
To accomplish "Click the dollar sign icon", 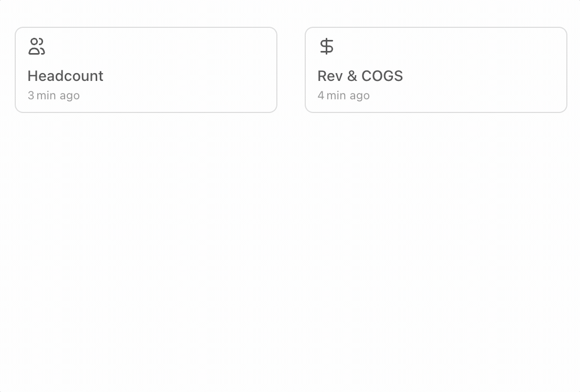I will (327, 47).
